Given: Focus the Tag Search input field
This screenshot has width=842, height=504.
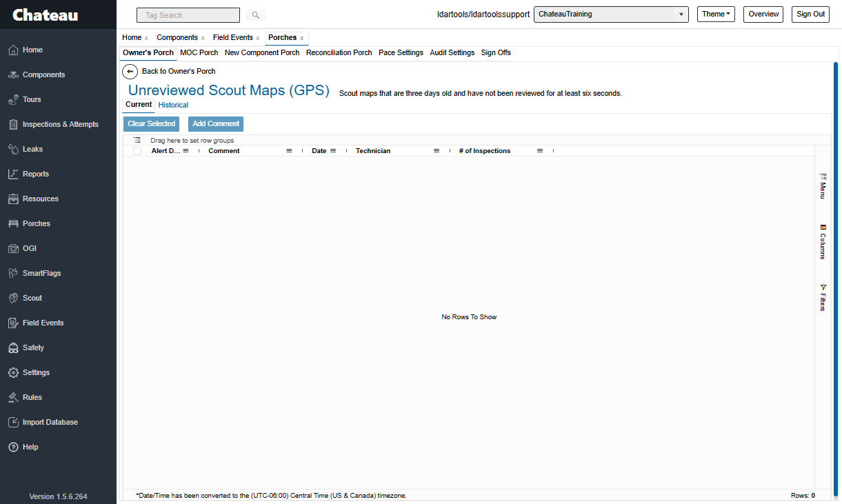Looking at the screenshot, I should pyautogui.click(x=188, y=14).
